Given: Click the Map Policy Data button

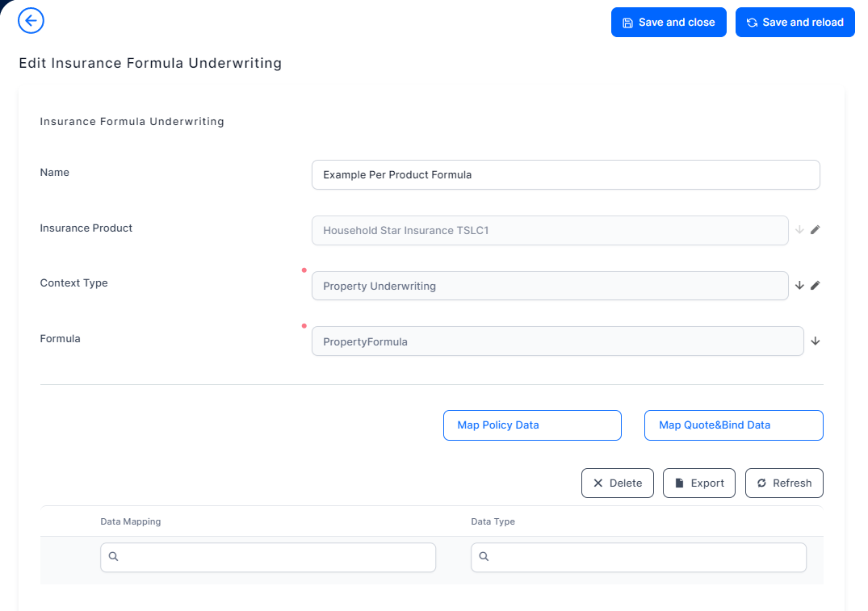Looking at the screenshot, I should pyautogui.click(x=532, y=425).
